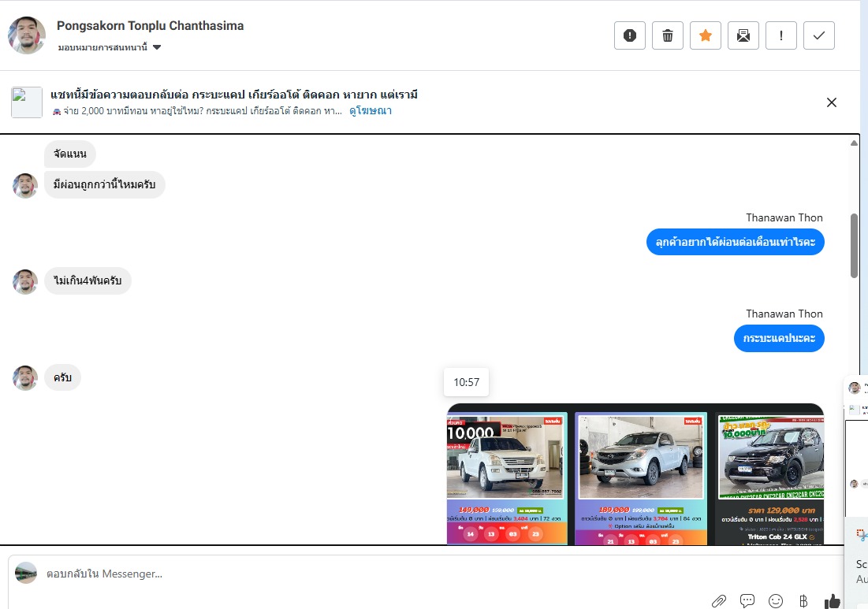The height and width of the screenshot is (609, 868).
Task: Open the emoji picker smiley icon
Action: point(776,600)
